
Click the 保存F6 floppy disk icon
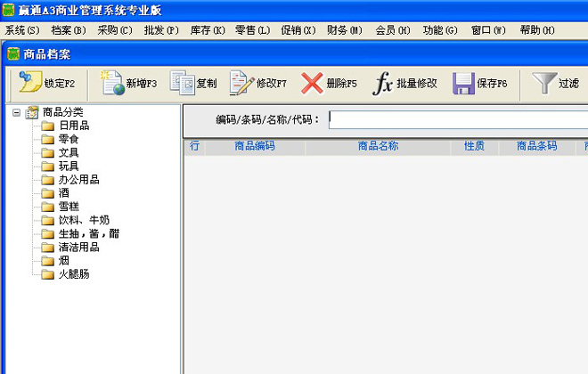pos(463,84)
